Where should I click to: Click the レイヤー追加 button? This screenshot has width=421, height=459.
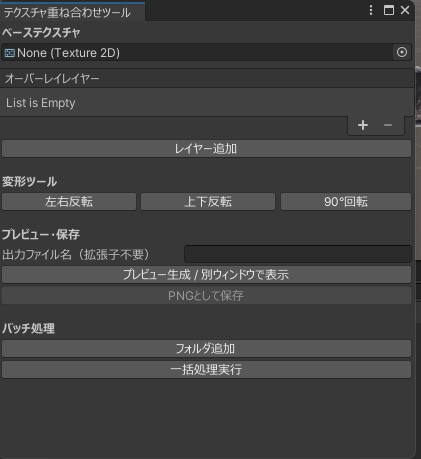click(206, 149)
